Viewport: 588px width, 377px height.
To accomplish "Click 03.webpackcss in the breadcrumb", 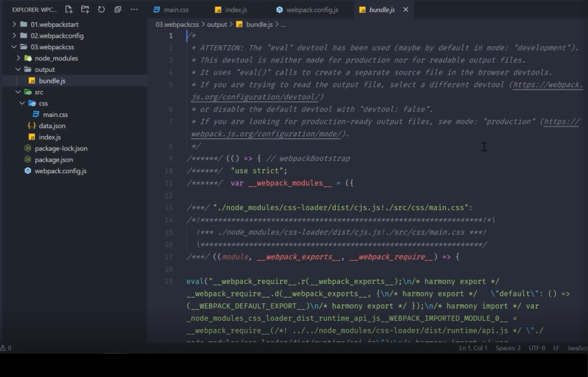I will click(x=177, y=25).
